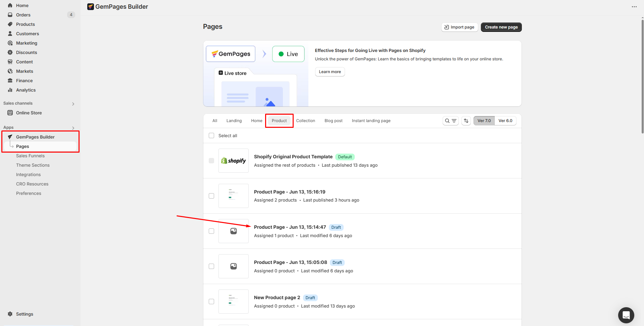Viewport: 644px width, 326px height.
Task: Click the search icon in pages toolbar
Action: [447, 120]
